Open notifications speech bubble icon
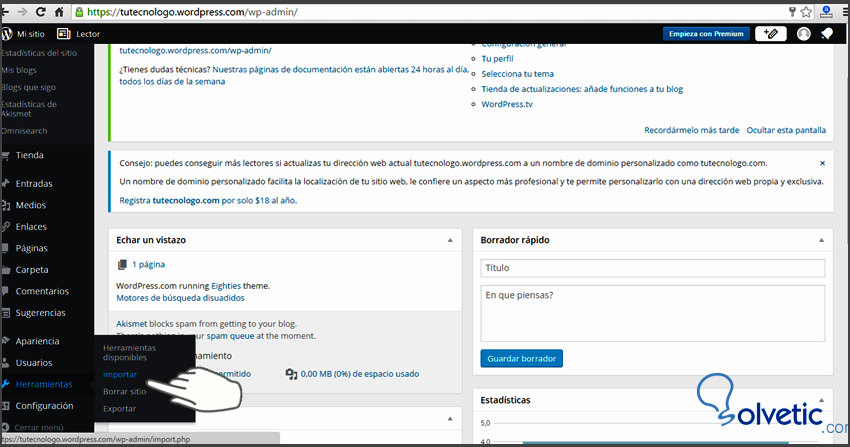This screenshot has height=447, width=850. click(x=827, y=34)
